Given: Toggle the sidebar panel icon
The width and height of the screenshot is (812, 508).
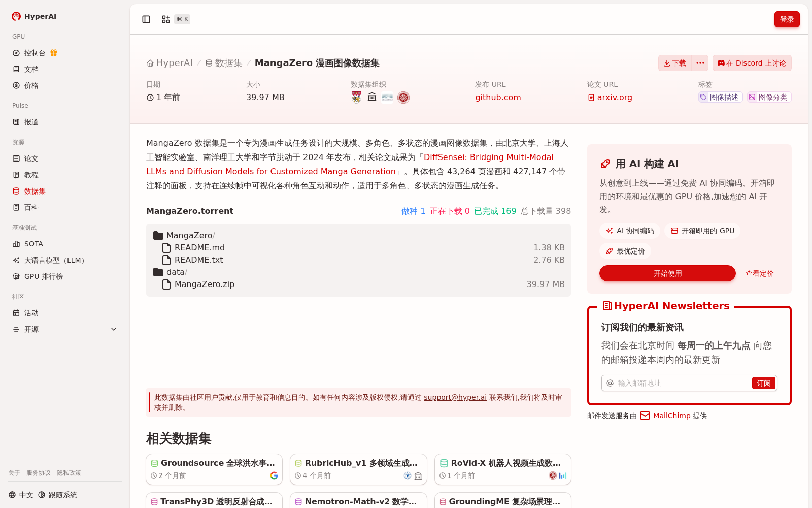Looking at the screenshot, I should point(146,19).
